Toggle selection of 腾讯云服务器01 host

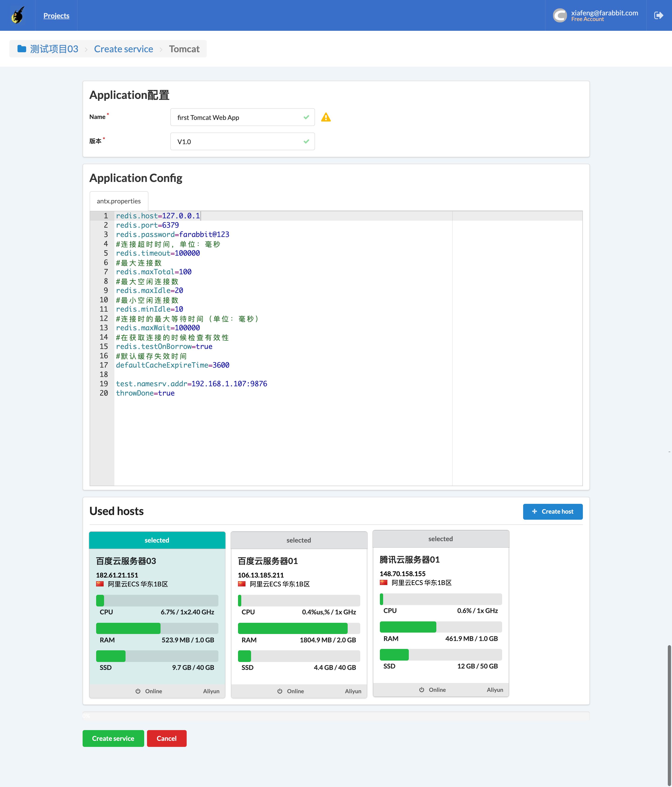click(x=441, y=539)
